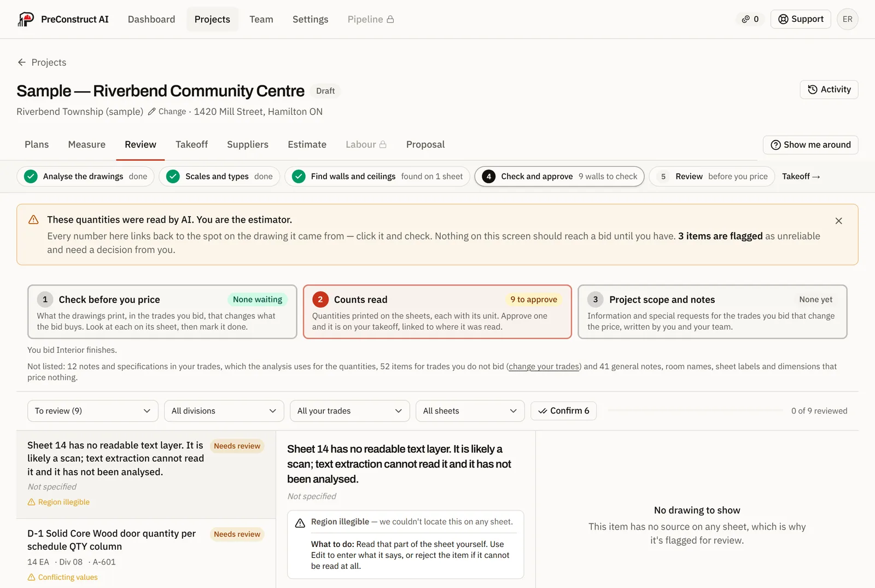Click Show me around button
The width and height of the screenshot is (875, 588).
pos(810,145)
